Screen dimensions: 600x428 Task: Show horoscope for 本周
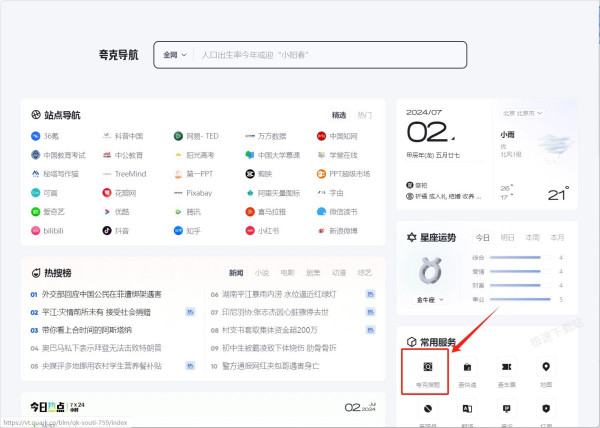click(532, 238)
